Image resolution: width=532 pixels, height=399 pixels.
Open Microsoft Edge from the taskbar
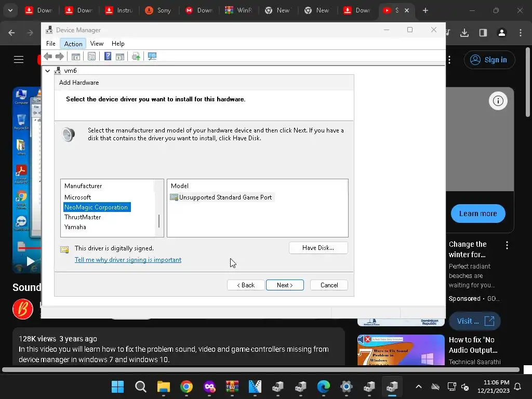pyautogui.click(x=323, y=387)
